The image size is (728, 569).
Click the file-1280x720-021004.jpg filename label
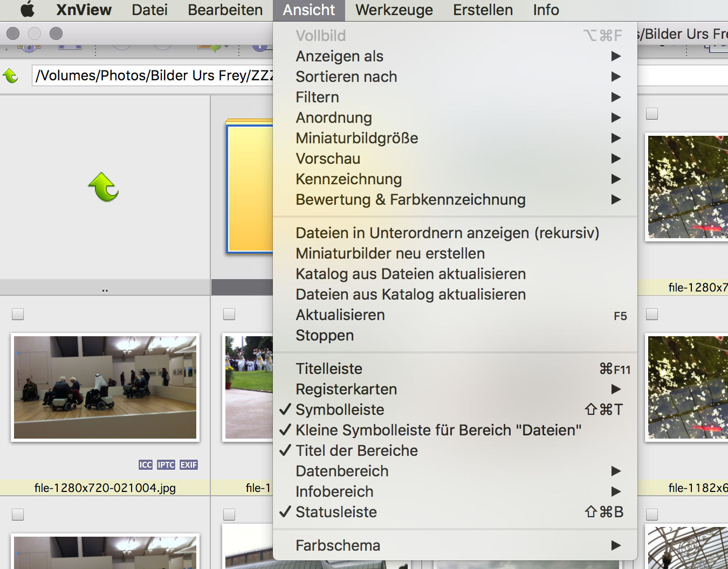[105, 488]
